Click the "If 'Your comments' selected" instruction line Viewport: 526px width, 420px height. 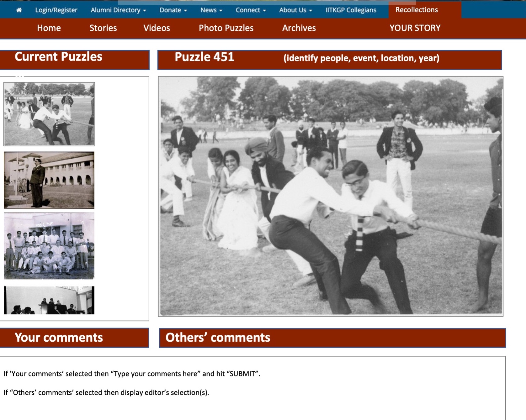click(x=132, y=374)
